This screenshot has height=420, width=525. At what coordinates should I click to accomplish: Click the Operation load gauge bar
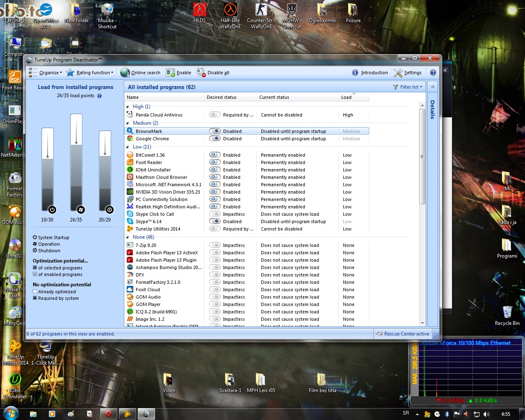coord(76,162)
